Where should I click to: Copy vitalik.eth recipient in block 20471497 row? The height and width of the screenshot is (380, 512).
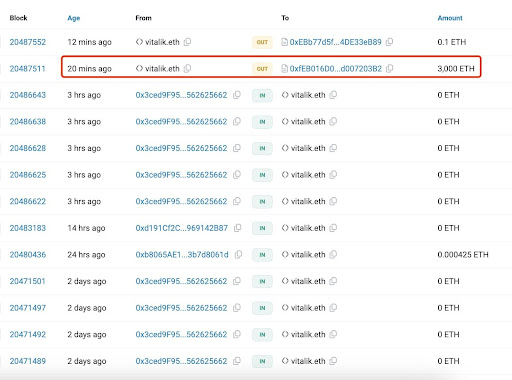tap(333, 308)
